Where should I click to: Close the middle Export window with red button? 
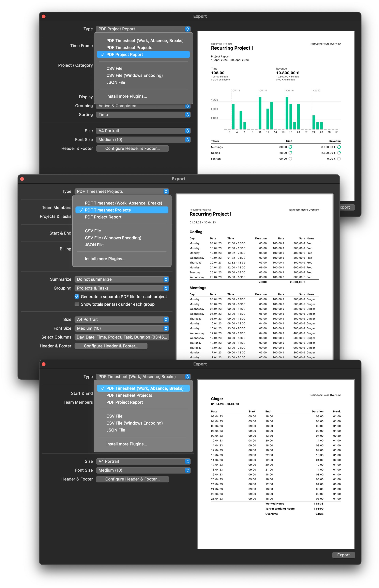[22, 179]
